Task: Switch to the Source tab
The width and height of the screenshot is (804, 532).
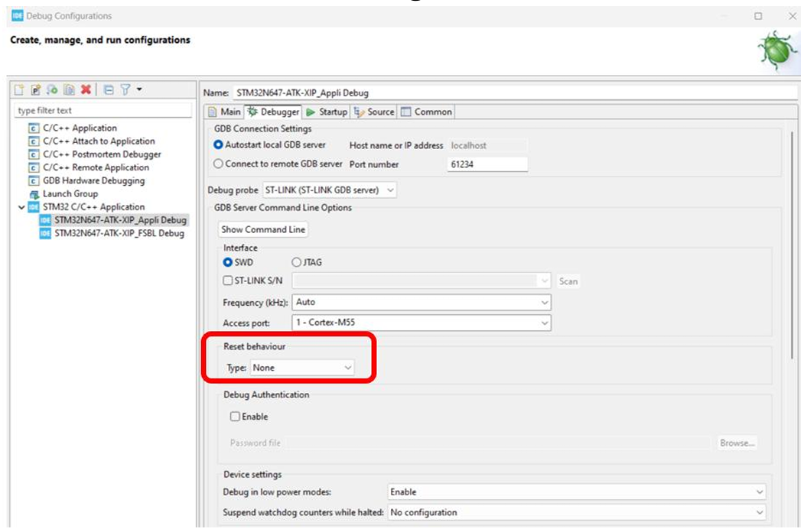Action: click(374, 112)
